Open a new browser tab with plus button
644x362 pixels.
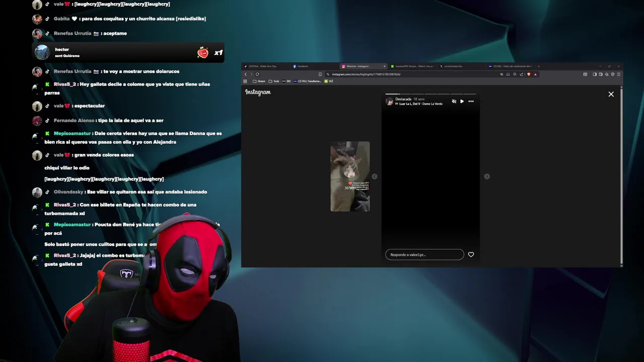tap(538, 66)
